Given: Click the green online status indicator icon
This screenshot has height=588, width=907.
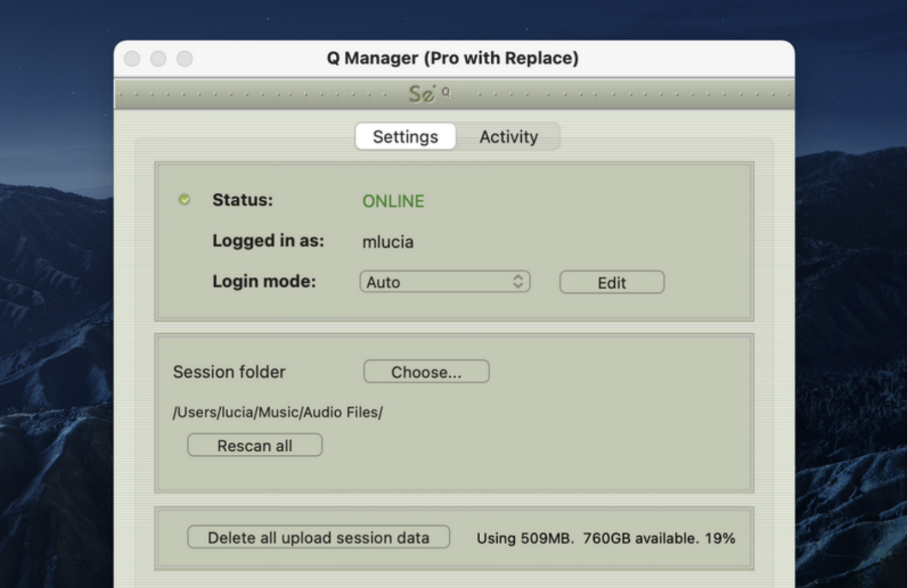Looking at the screenshot, I should (x=184, y=200).
